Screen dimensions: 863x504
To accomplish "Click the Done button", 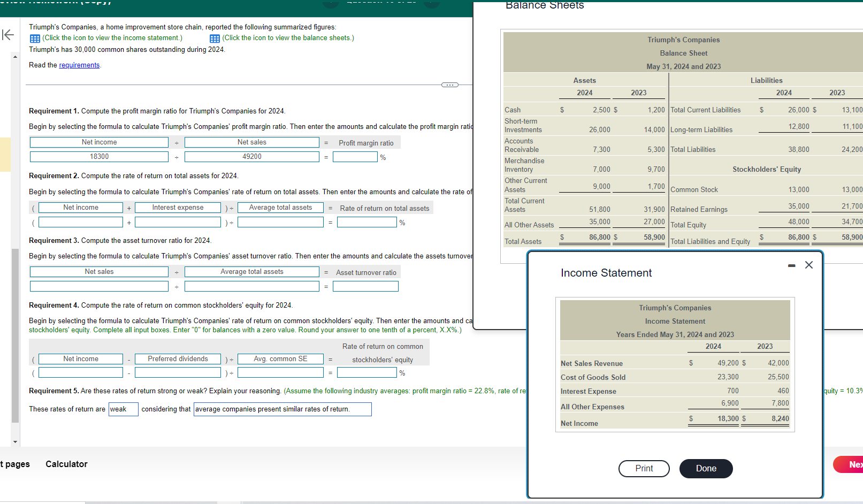I will tap(706, 468).
